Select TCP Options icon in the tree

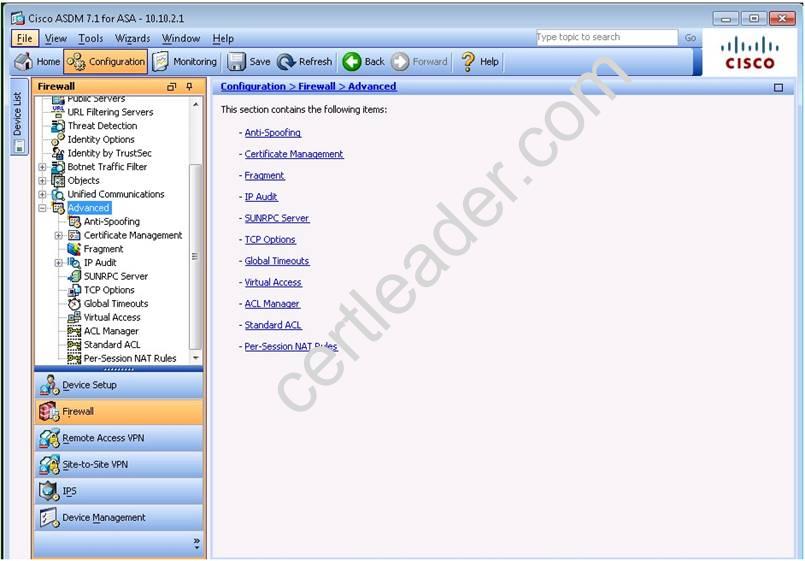pos(74,290)
